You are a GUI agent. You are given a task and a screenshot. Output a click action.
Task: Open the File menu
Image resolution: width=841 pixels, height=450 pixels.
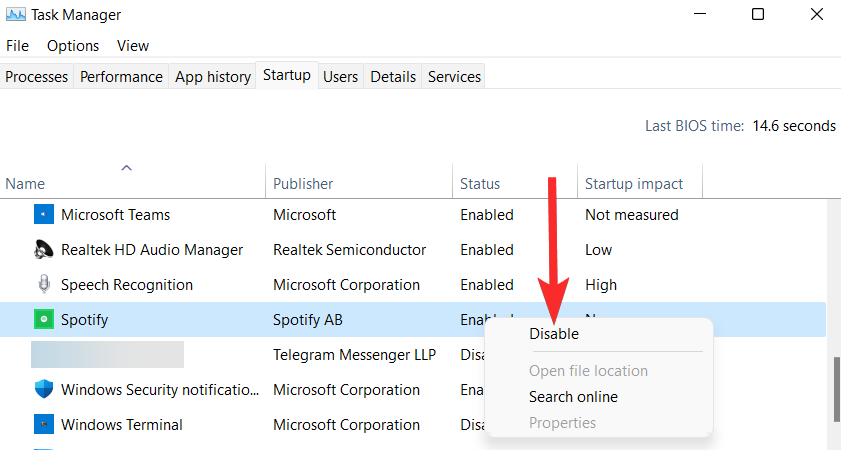click(18, 46)
